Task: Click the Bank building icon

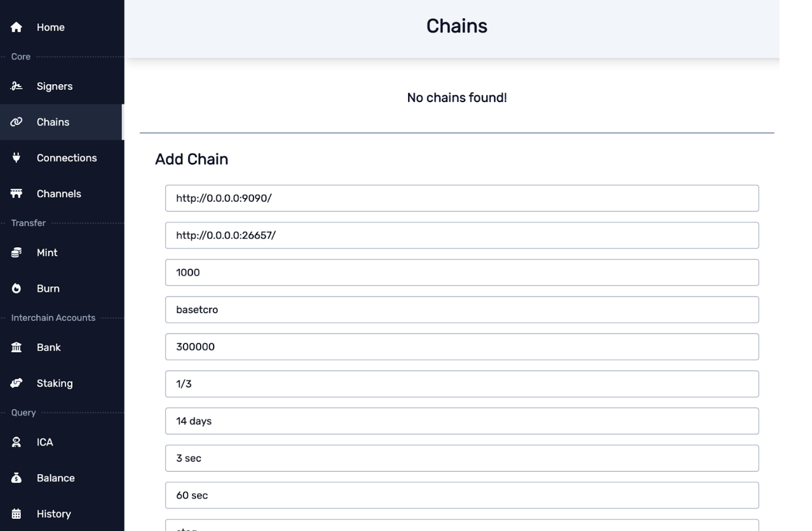Action: tap(17, 347)
